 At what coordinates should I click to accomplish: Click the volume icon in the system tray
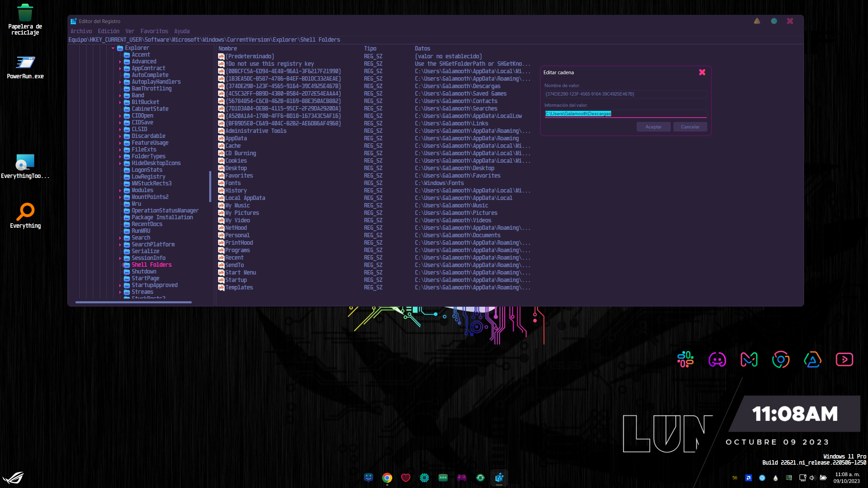click(x=812, y=478)
